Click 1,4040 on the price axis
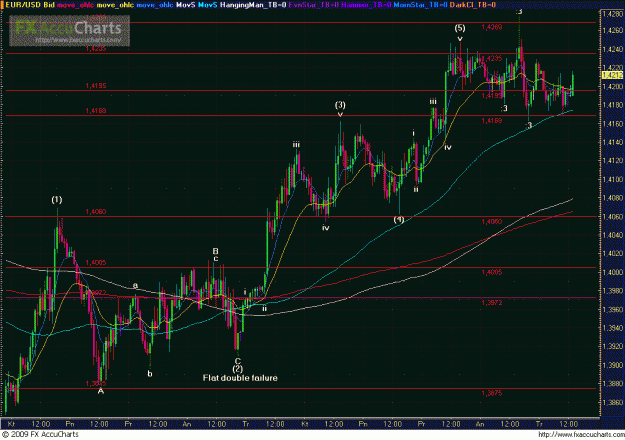 612,235
